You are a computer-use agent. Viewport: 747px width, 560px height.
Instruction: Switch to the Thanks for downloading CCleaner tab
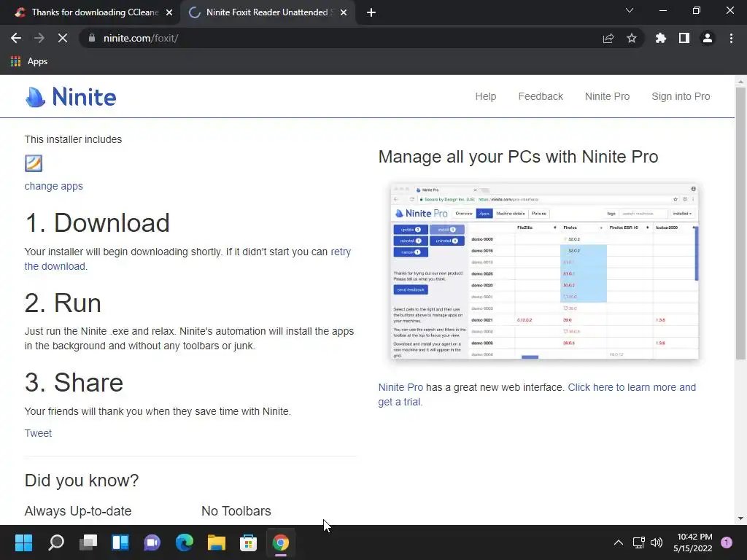tap(94, 12)
